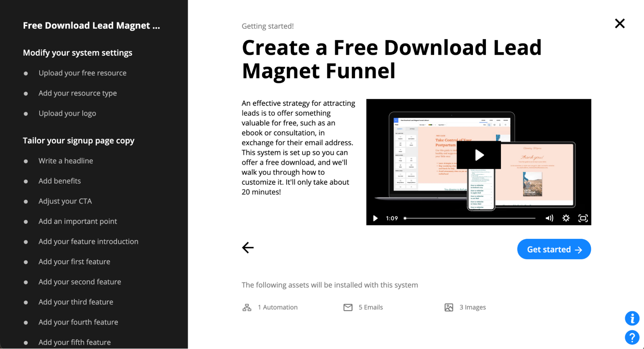This screenshot has width=644, height=349.
Task: Close the funnel setup dialog
Action: (x=620, y=24)
